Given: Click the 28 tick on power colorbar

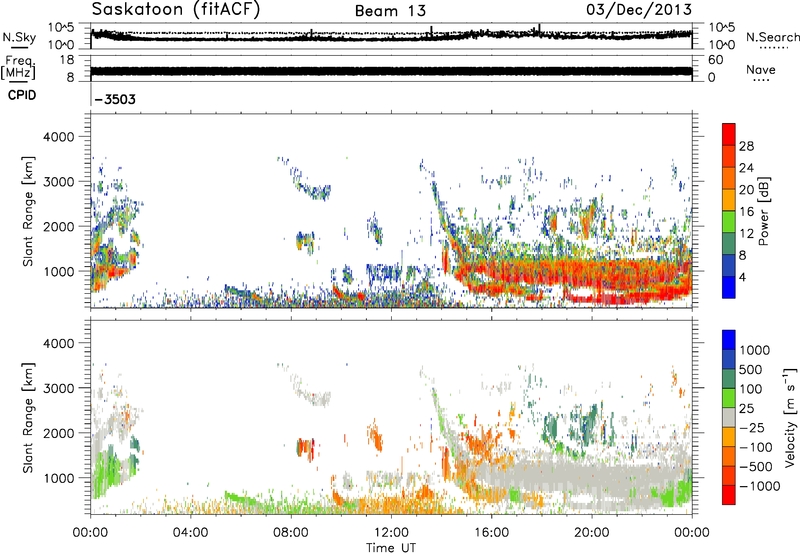Looking at the screenshot, I should [746, 146].
